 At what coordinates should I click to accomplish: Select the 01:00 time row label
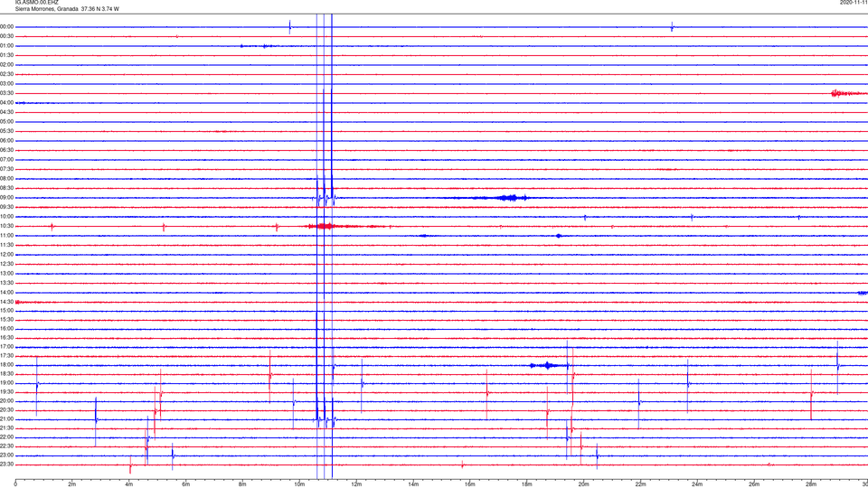pyautogui.click(x=7, y=46)
